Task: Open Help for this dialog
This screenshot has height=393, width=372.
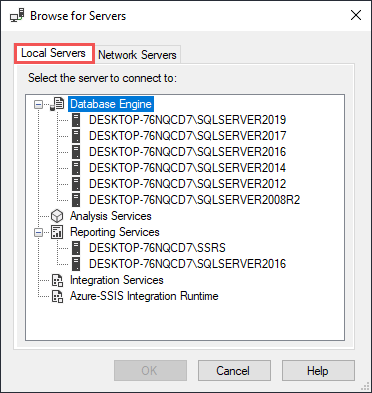Action: [318, 370]
